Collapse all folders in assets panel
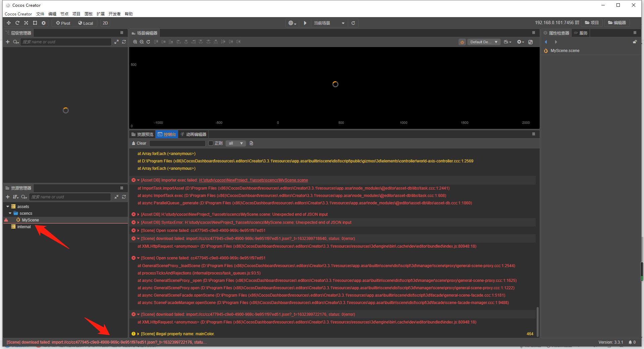 [x=116, y=197]
